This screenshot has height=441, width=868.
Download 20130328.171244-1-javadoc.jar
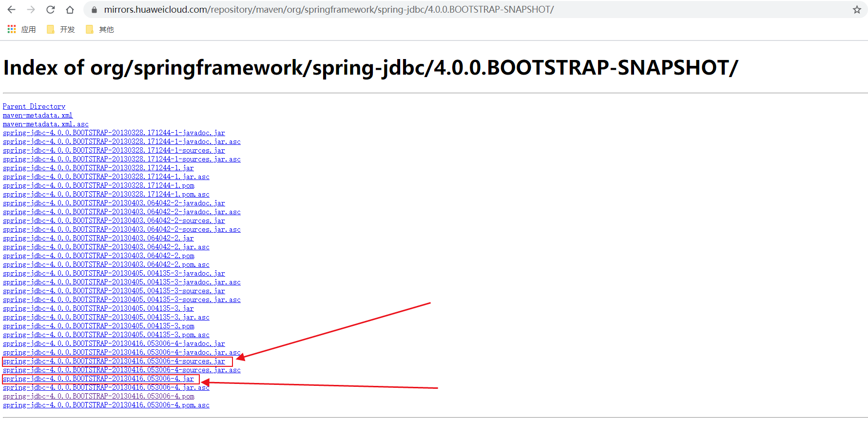click(114, 133)
